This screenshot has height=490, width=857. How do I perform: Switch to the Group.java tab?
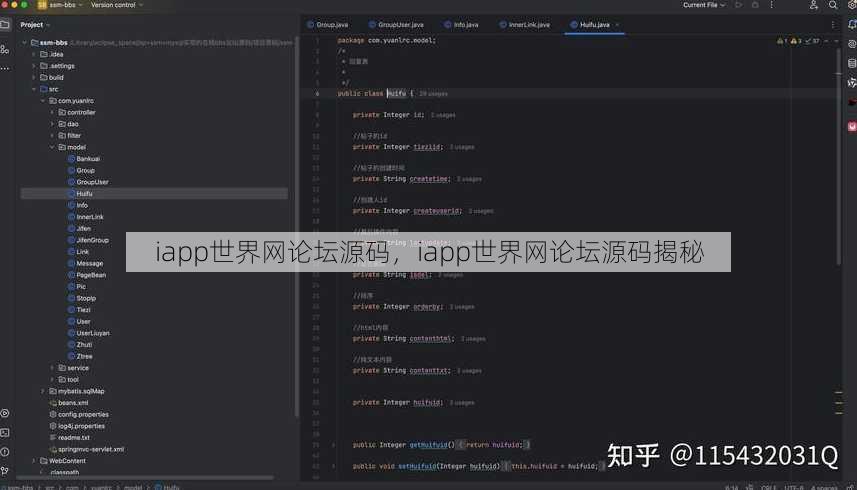coord(327,25)
